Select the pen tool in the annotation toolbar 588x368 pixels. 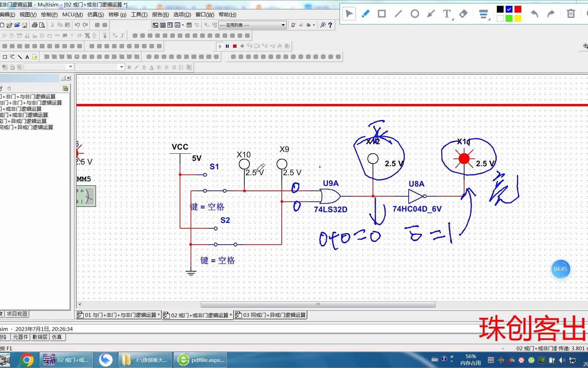(x=366, y=14)
